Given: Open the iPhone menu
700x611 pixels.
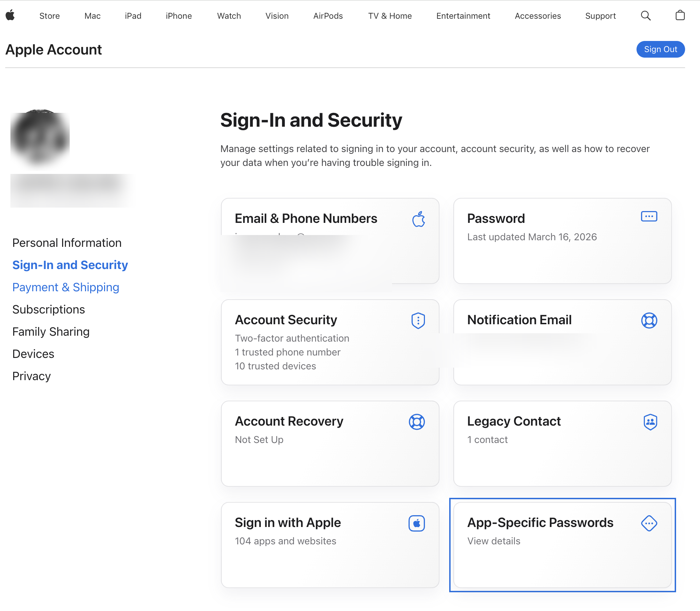Looking at the screenshot, I should point(179,16).
